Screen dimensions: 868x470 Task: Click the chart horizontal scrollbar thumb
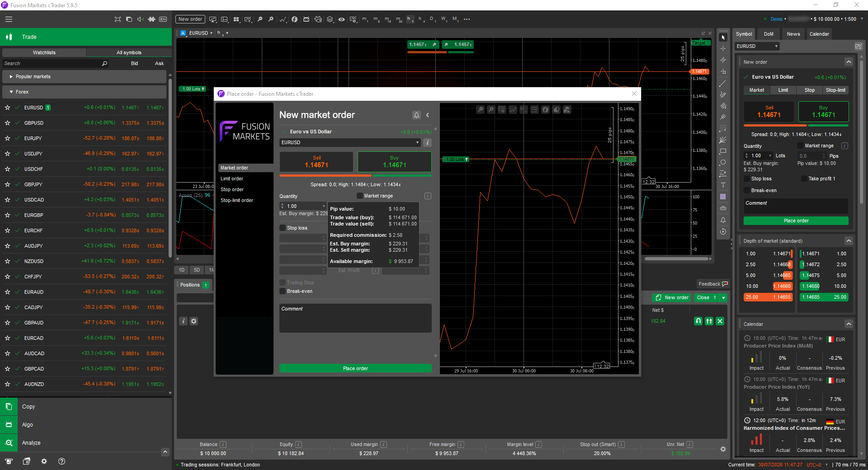676,259
